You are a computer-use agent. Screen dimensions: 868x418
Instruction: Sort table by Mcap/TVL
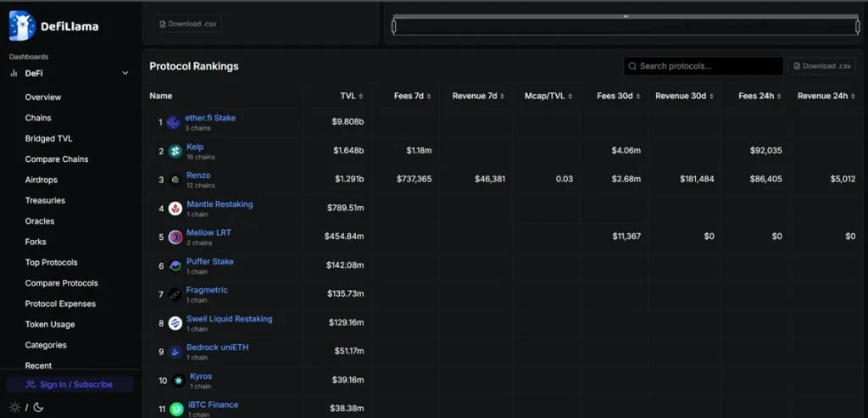point(548,96)
